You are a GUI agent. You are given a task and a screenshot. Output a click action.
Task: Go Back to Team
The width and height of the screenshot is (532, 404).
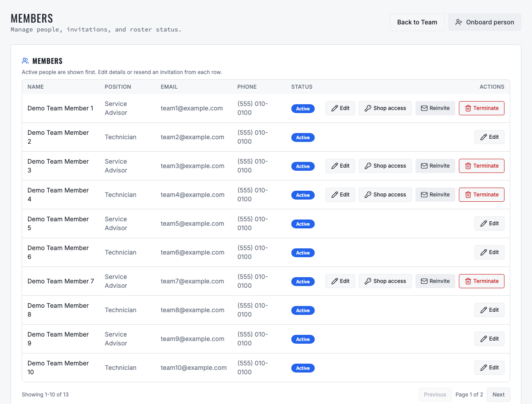click(417, 22)
